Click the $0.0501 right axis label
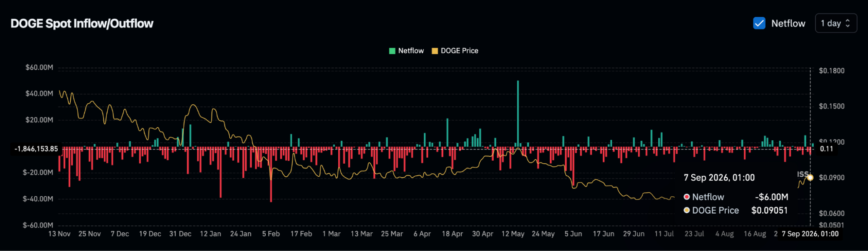Image resolution: width=868 pixels, height=251 pixels. 832,225
